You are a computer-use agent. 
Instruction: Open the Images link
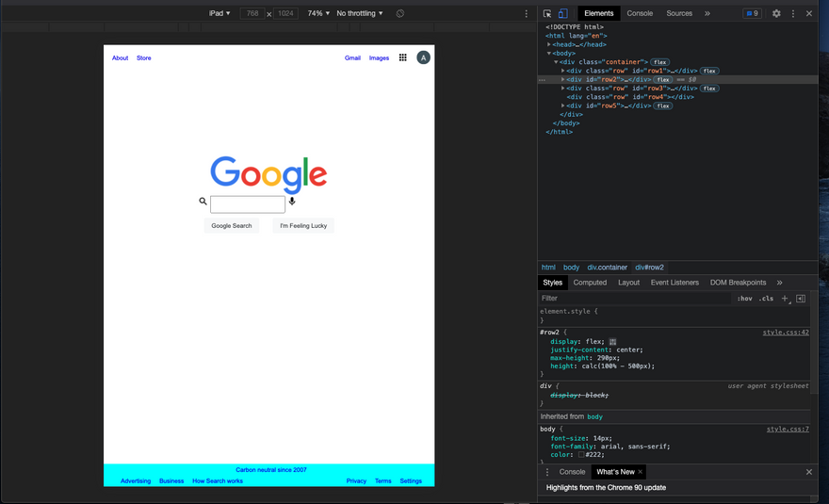tap(379, 58)
